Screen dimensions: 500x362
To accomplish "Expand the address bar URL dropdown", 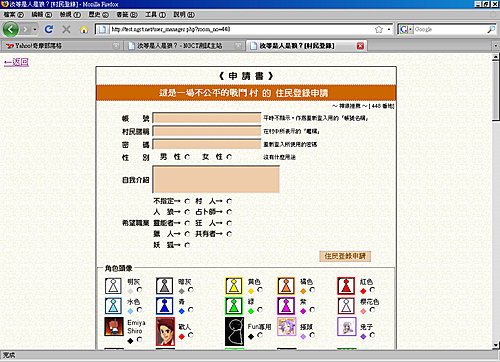I will pos(389,29).
